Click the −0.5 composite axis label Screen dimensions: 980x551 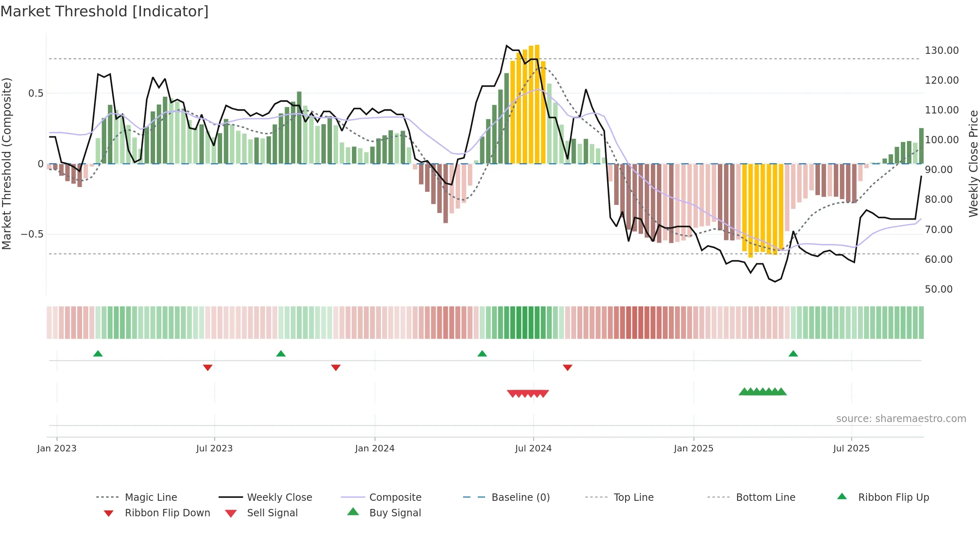tap(32, 234)
